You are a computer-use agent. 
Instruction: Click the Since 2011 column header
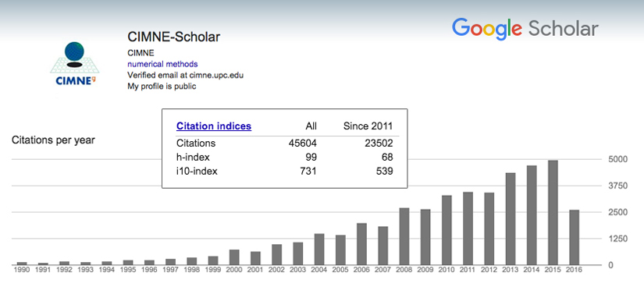(x=368, y=126)
